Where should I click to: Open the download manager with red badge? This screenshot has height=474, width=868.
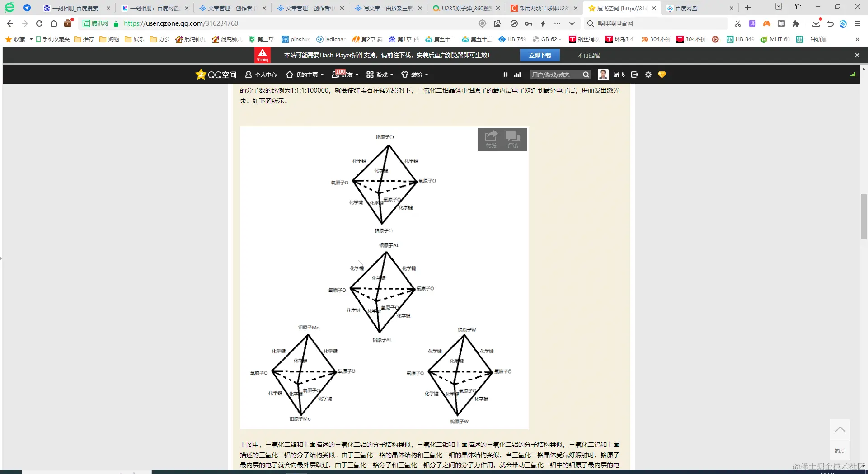pyautogui.click(x=816, y=24)
